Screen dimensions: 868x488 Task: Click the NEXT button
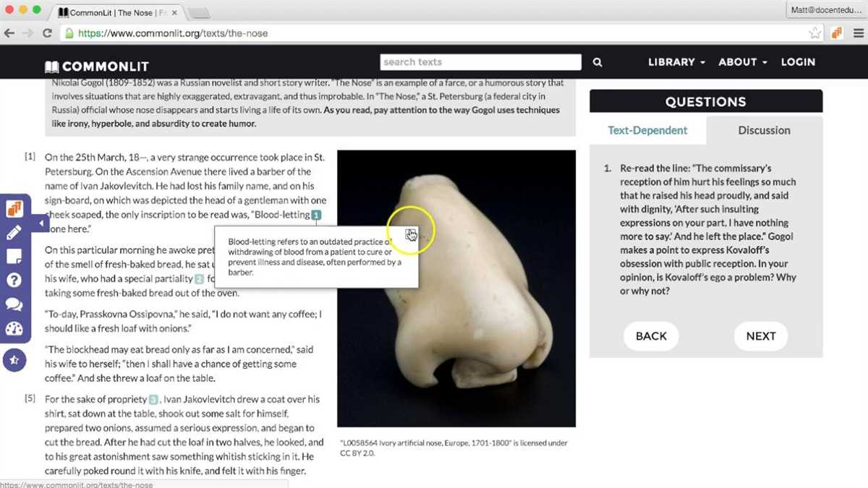(x=761, y=336)
